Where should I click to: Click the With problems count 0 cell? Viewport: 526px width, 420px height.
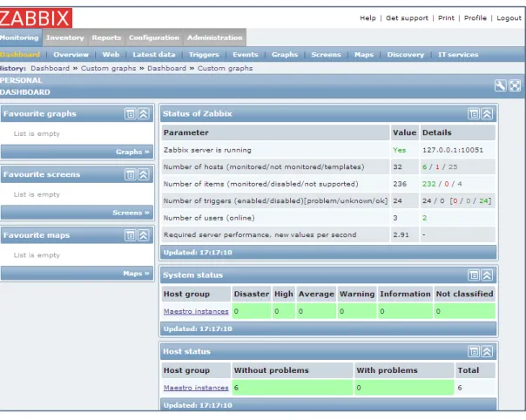tap(404, 388)
